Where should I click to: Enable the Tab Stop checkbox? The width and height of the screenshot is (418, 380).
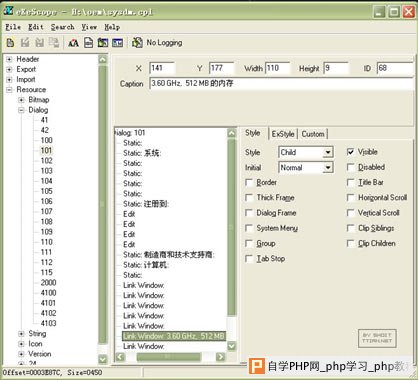[249, 259]
